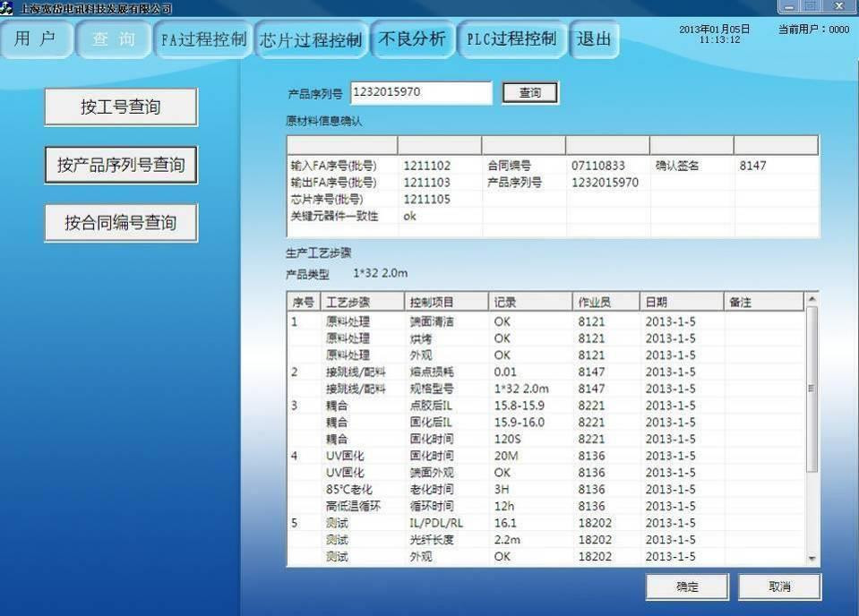Open the 用户 menu tab

point(36,39)
